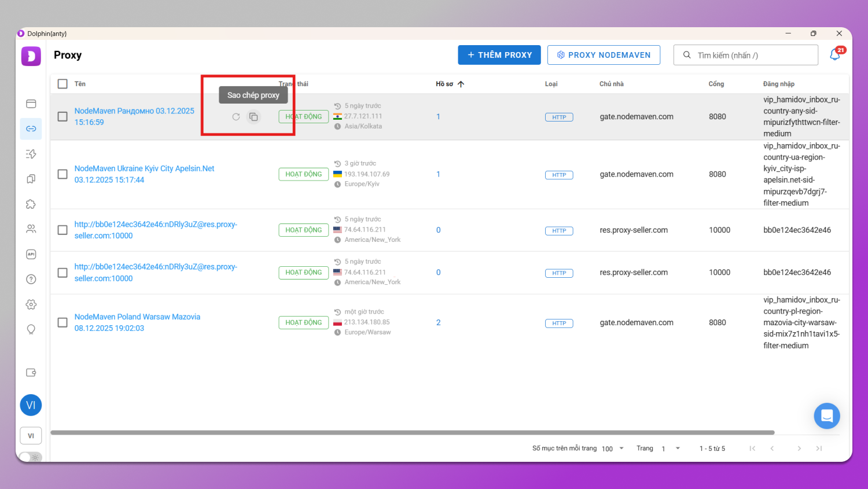Open the Browser profiles sidebar icon
This screenshot has width=868, height=489.
click(x=31, y=104)
